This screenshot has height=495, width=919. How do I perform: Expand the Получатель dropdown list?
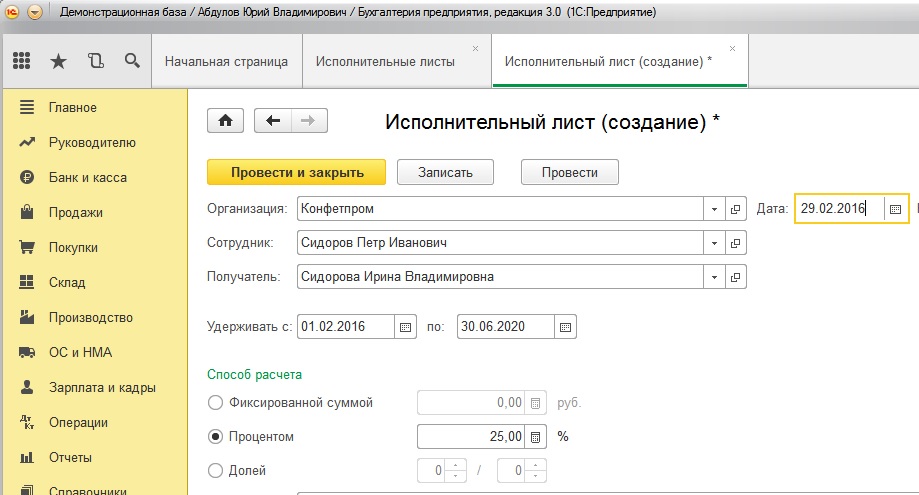click(x=714, y=277)
